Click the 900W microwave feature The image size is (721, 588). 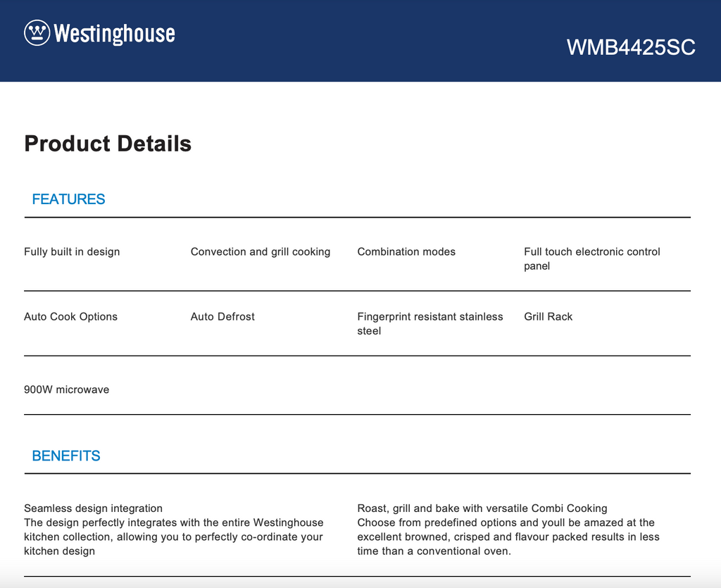point(66,390)
